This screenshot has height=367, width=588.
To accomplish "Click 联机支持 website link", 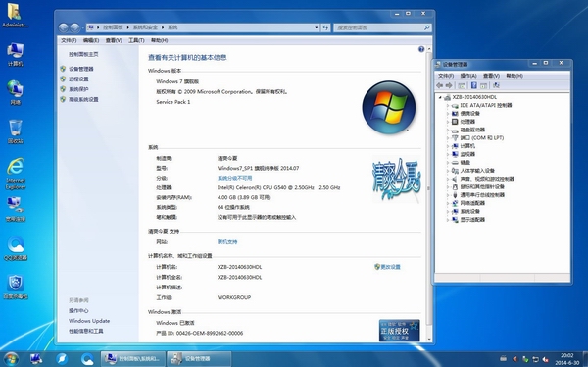I will coord(227,242).
